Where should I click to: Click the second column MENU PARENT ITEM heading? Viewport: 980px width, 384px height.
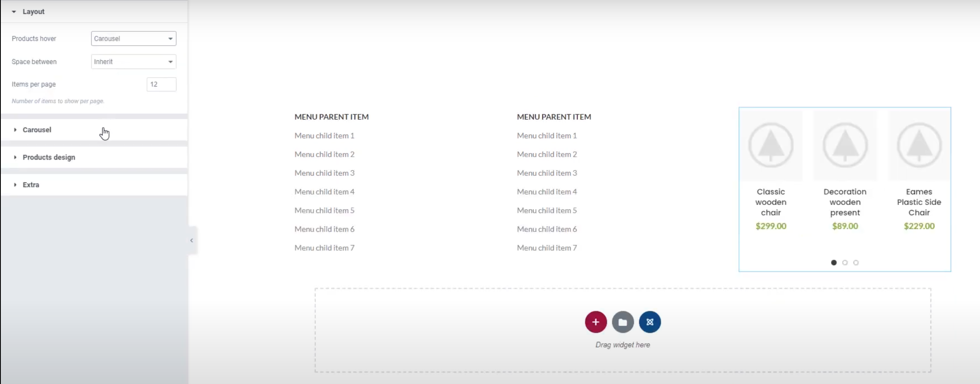point(554,117)
